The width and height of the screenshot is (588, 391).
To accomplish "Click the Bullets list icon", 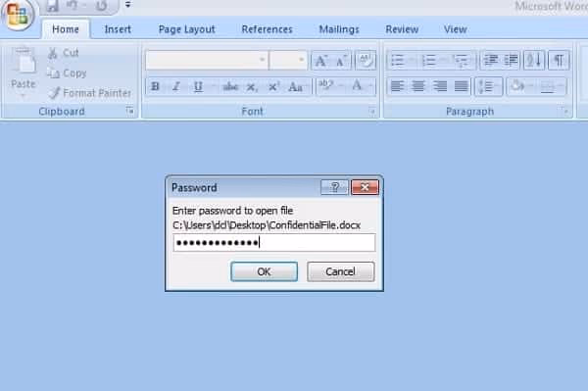I will point(398,60).
